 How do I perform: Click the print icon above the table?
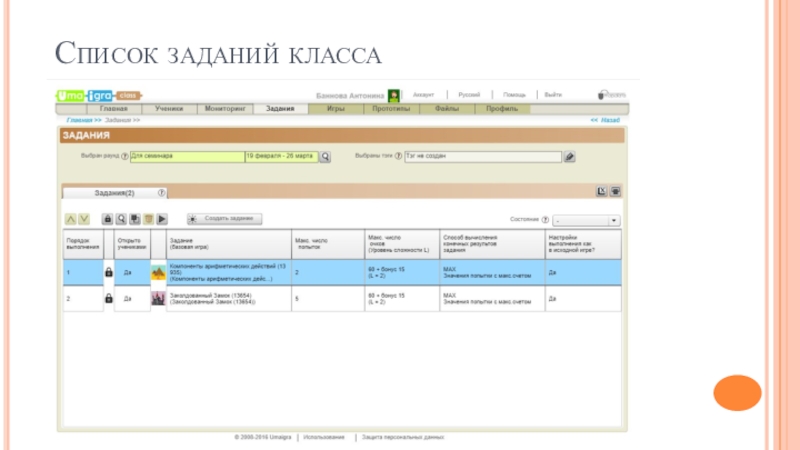(x=615, y=191)
